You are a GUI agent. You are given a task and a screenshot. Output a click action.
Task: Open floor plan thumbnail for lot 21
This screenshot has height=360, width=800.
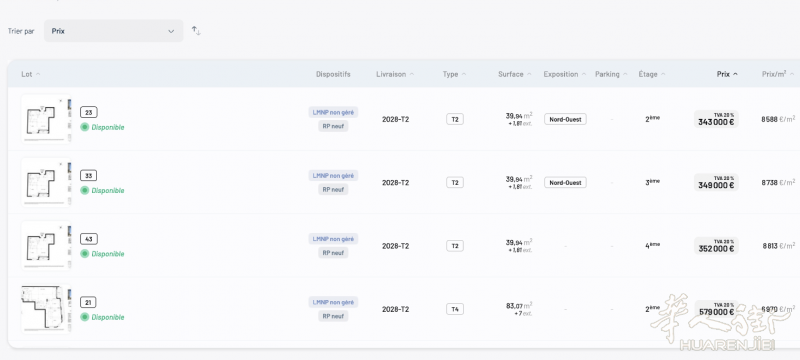pyautogui.click(x=46, y=308)
